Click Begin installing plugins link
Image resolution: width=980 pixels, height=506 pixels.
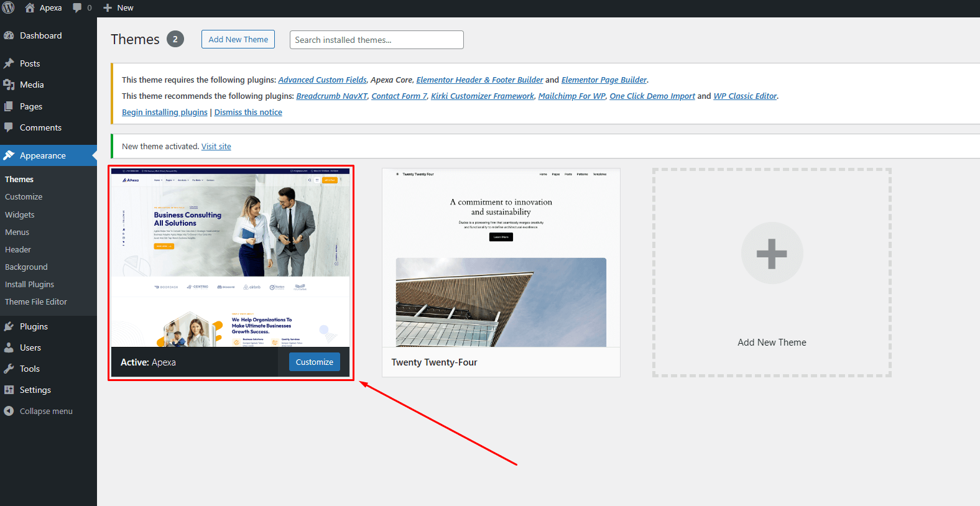[165, 112]
